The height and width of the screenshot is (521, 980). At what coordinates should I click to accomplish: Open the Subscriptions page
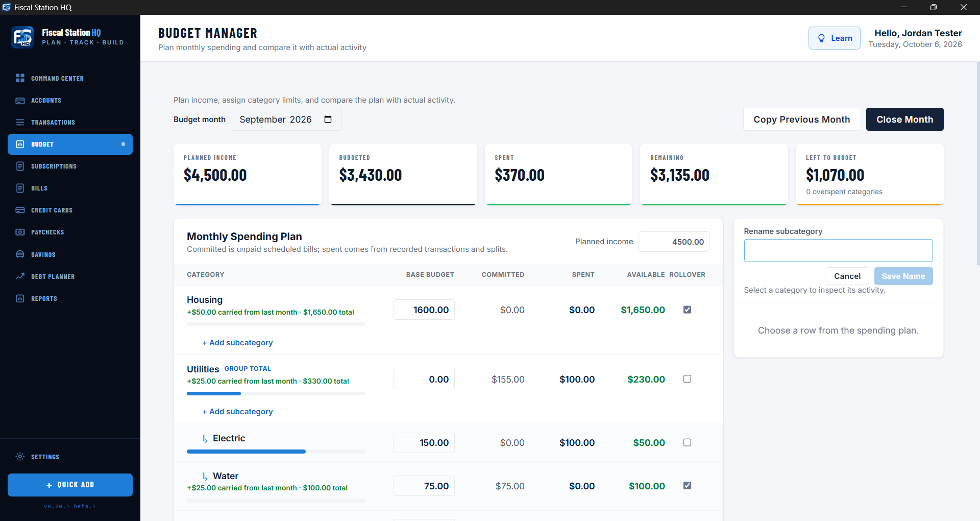tap(70, 166)
